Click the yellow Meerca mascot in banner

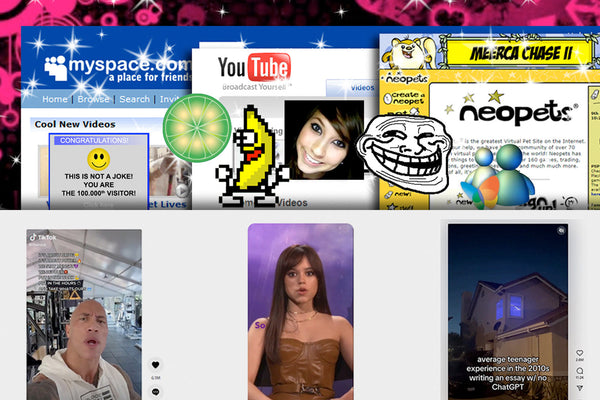tap(406, 52)
